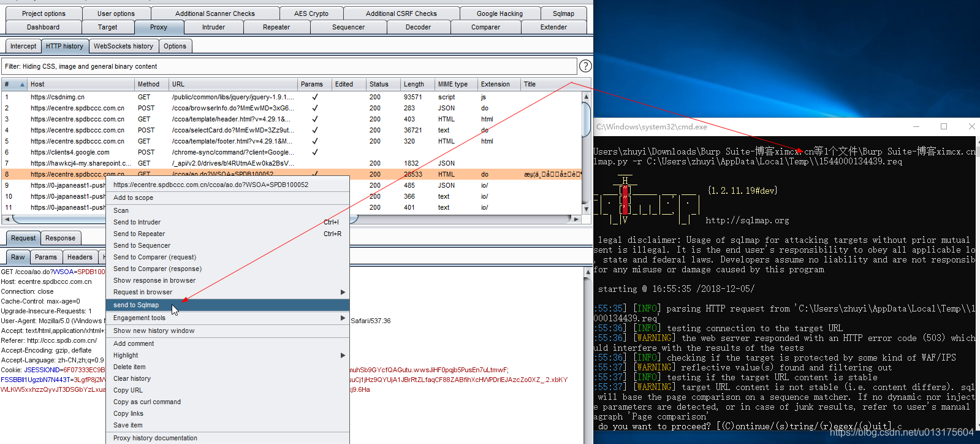Sort the table by the # column arrow

pos(22,85)
